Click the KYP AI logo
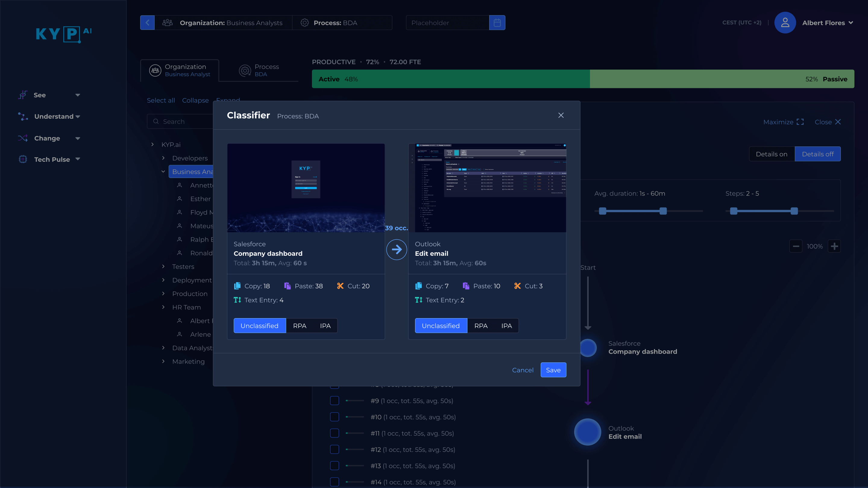Screen dimensions: 868x488 tap(64, 34)
